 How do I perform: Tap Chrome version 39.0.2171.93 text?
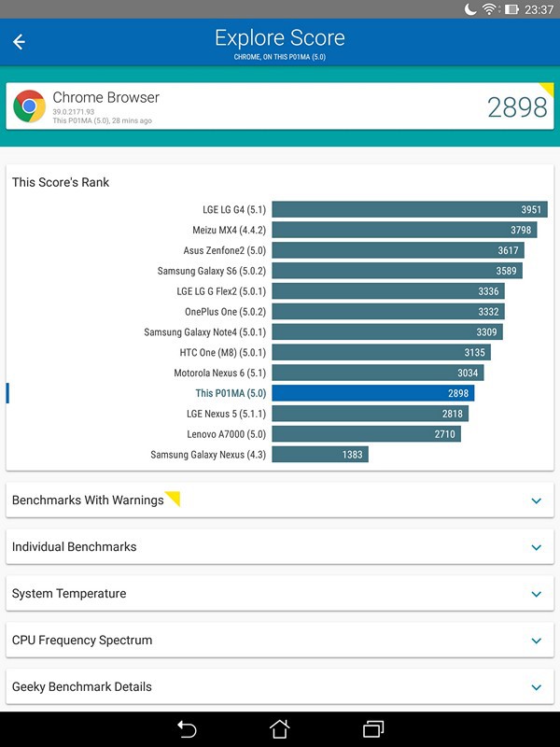click(x=74, y=112)
